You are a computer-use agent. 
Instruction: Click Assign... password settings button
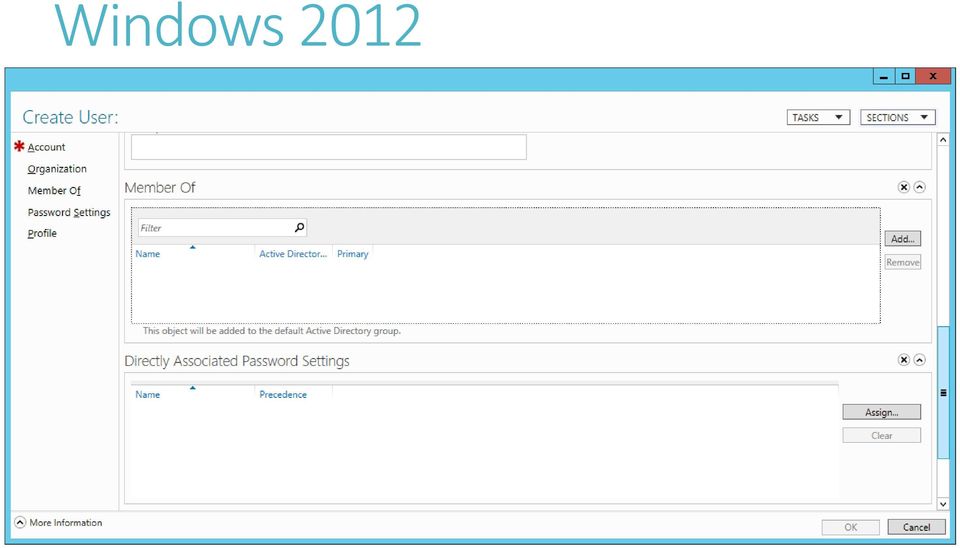[x=882, y=412]
